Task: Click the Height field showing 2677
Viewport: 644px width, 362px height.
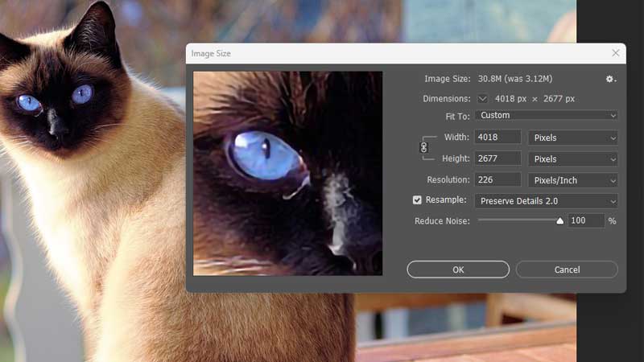Action: click(497, 158)
